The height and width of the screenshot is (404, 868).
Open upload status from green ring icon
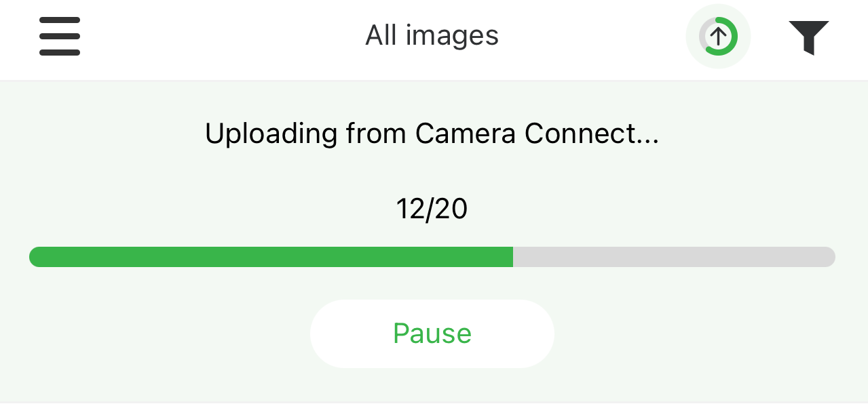pos(718,37)
